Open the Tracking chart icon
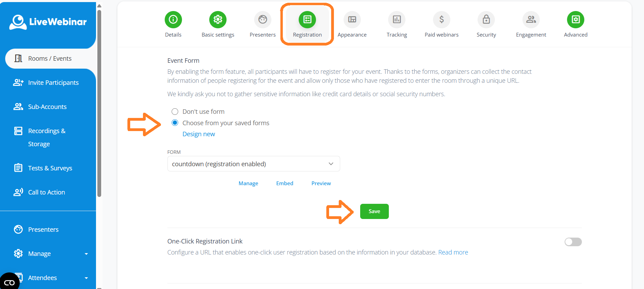Image resolution: width=644 pixels, height=289 pixels. pyautogui.click(x=397, y=20)
